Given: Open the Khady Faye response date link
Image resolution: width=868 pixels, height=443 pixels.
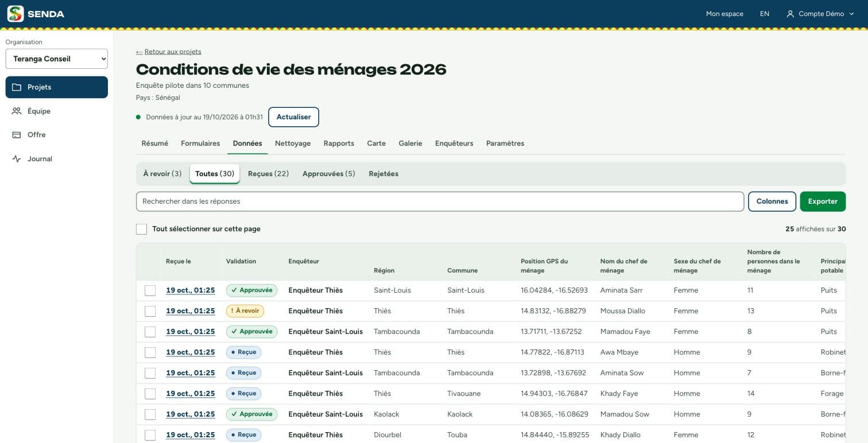Looking at the screenshot, I should 191,394.
